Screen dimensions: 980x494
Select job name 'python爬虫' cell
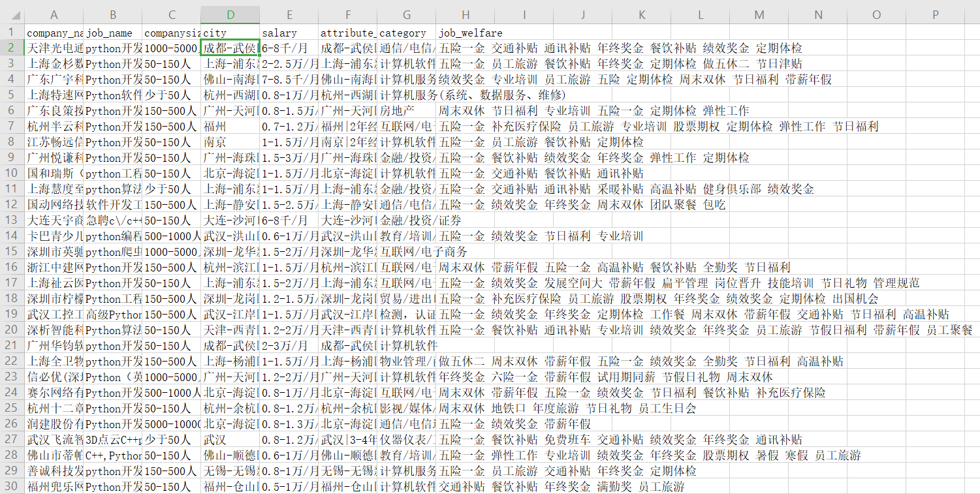click(x=113, y=252)
